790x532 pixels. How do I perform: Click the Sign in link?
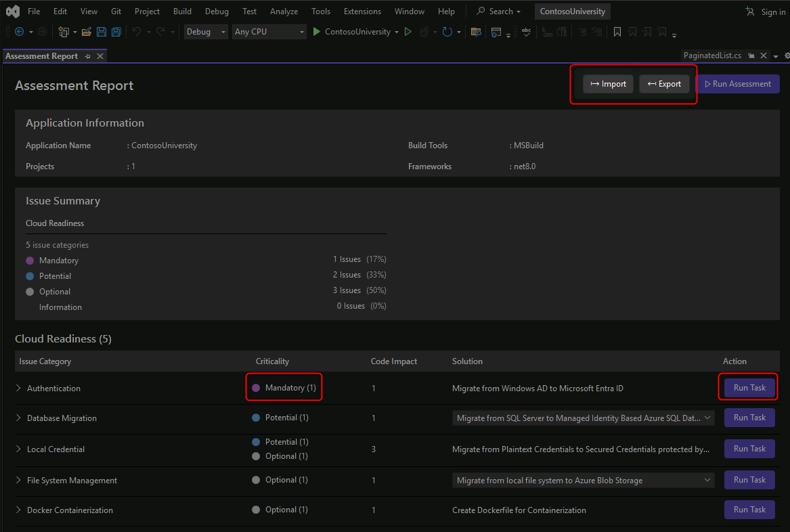(x=773, y=12)
